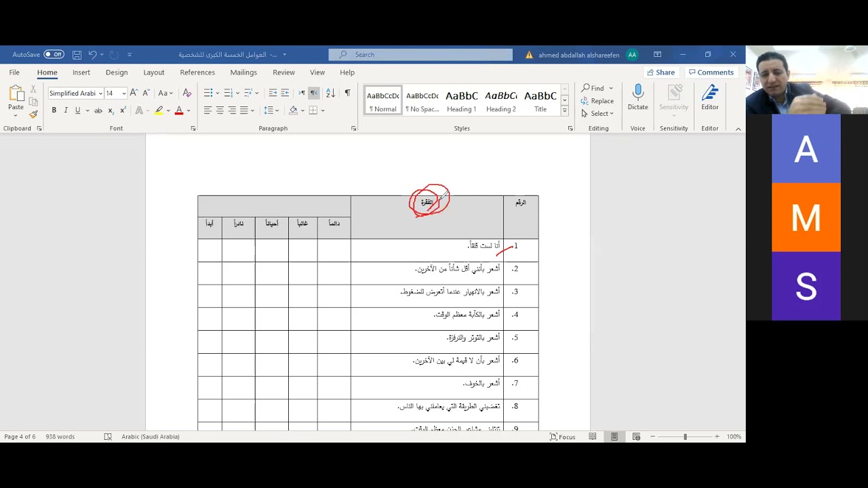
Task: Save document with the floppy disk icon
Action: coord(77,55)
